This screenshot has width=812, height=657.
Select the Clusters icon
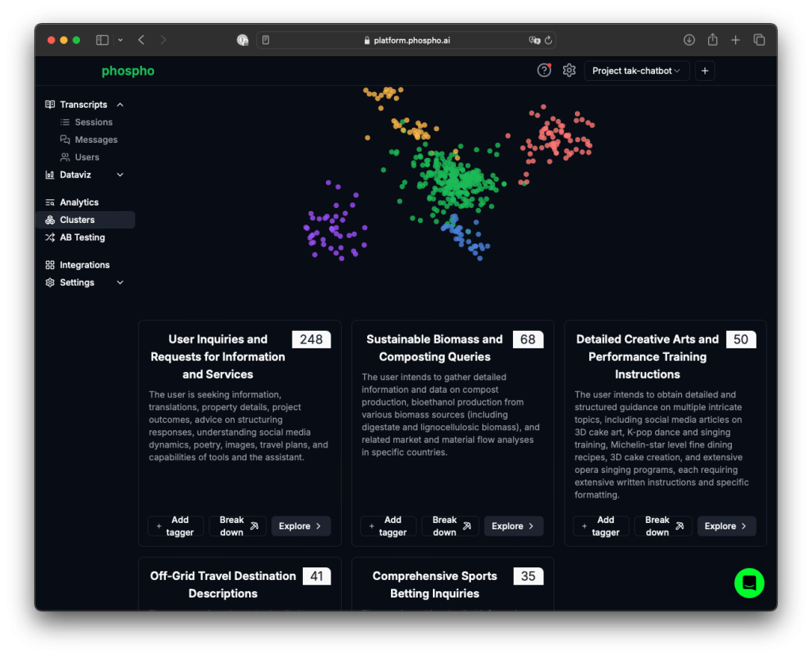click(50, 219)
